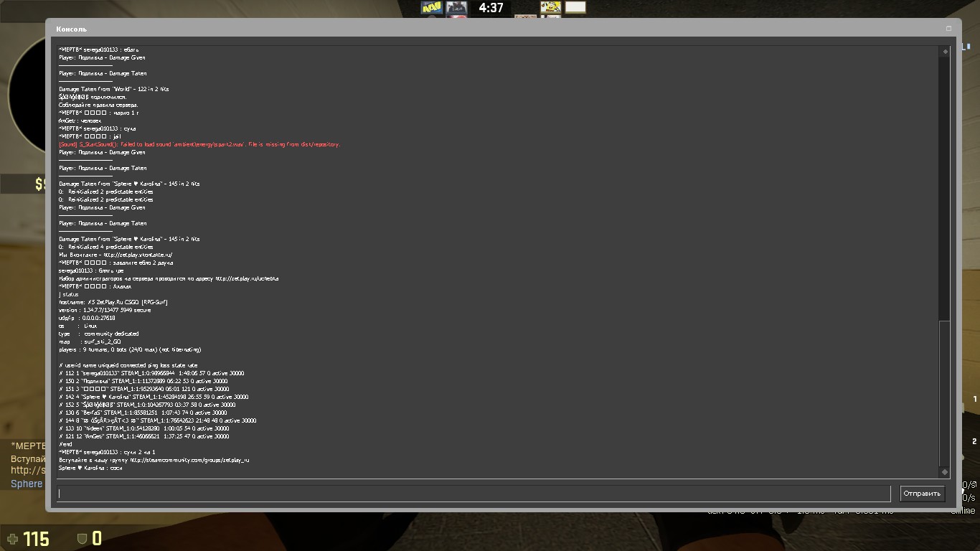Click the masked player avatar beside NaVi

(456, 8)
